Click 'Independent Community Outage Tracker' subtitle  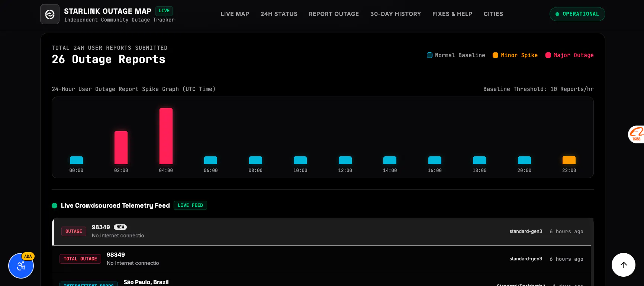[119, 20]
